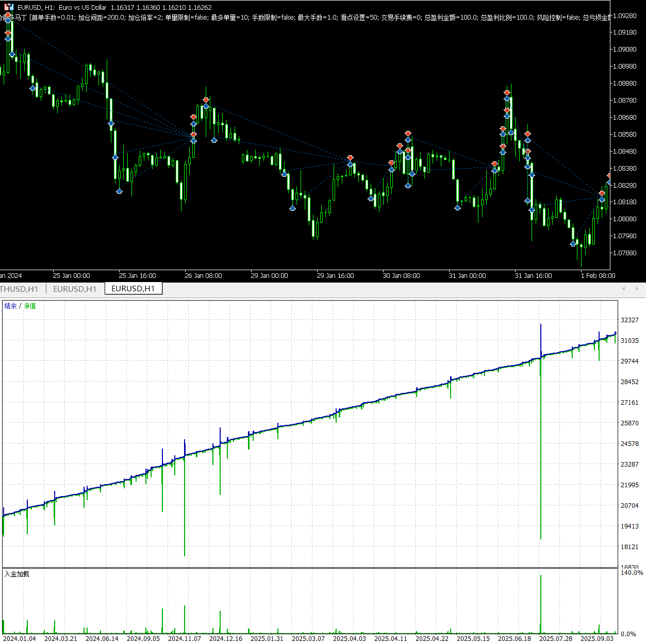Click the green 净值 equity legend label

coord(30,306)
